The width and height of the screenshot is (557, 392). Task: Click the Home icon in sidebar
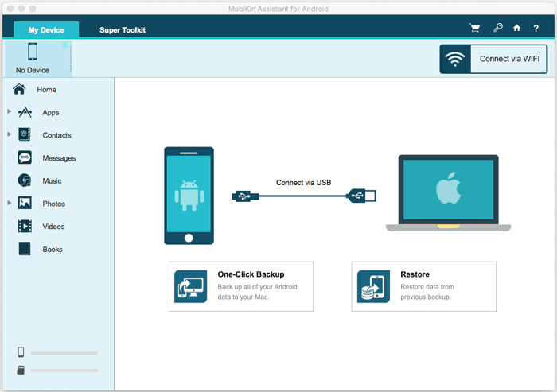pos(19,89)
